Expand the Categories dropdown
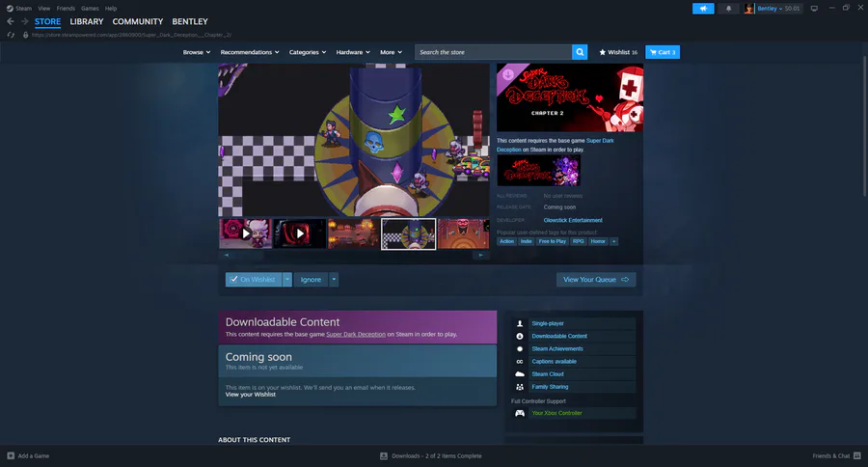Viewport: 868px width, 467px height. (x=308, y=52)
